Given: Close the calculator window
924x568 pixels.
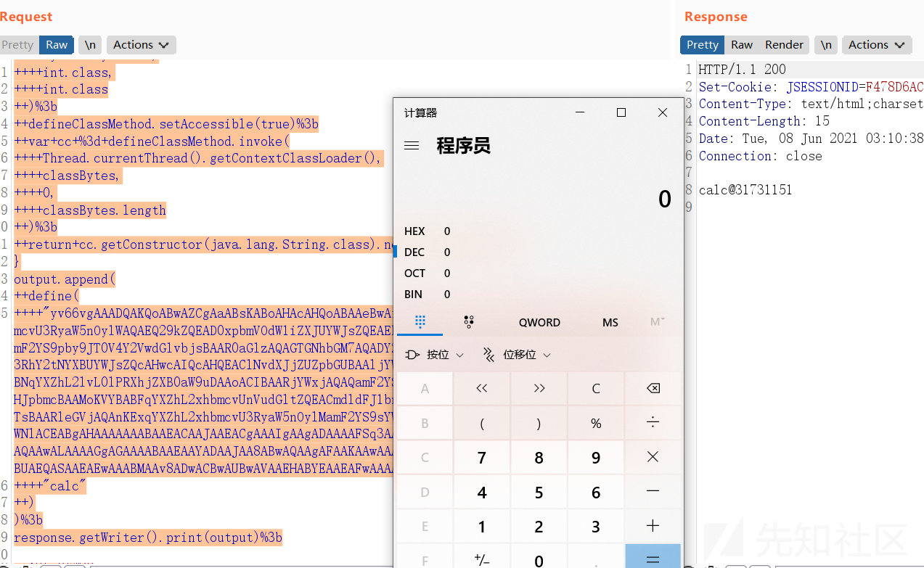Looking at the screenshot, I should pos(662,112).
